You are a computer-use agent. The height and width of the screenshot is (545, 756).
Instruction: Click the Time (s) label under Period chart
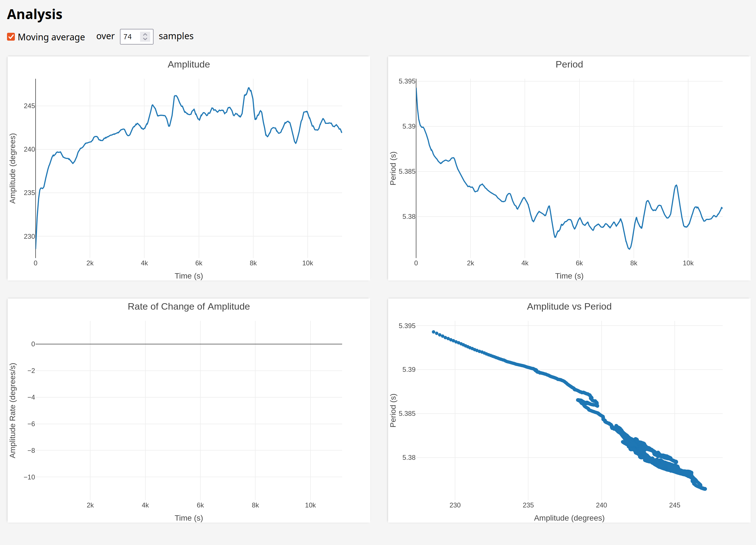[569, 276]
